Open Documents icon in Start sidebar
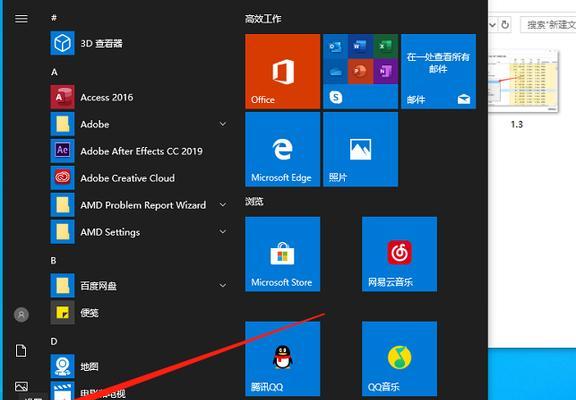This screenshot has height=400, width=576. 21,350
